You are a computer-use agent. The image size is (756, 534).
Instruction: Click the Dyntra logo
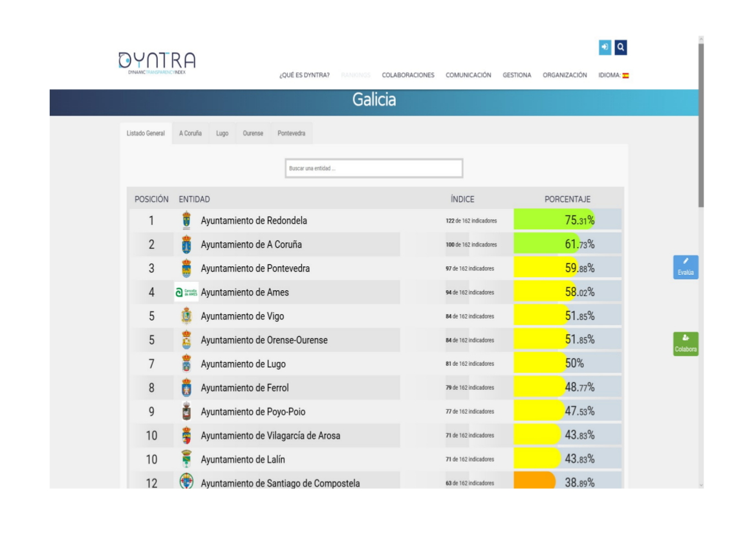(157, 63)
